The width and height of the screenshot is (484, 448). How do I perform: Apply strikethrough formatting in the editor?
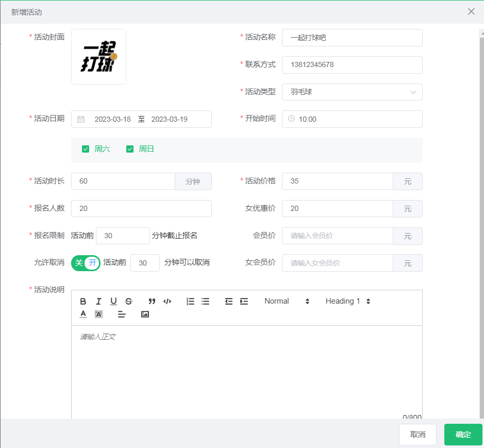tap(128, 301)
